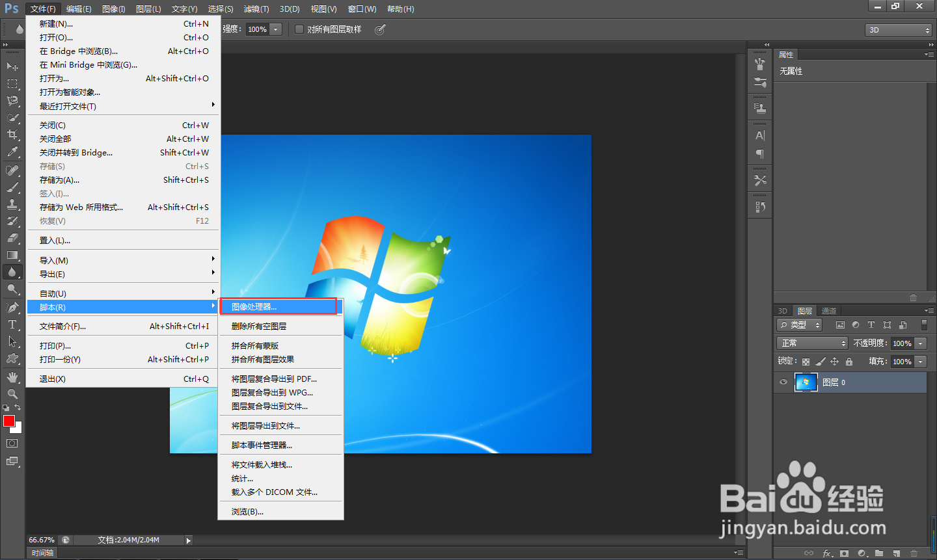Enable sample all layers checkbox
Image resolution: width=937 pixels, height=560 pixels.
click(299, 29)
